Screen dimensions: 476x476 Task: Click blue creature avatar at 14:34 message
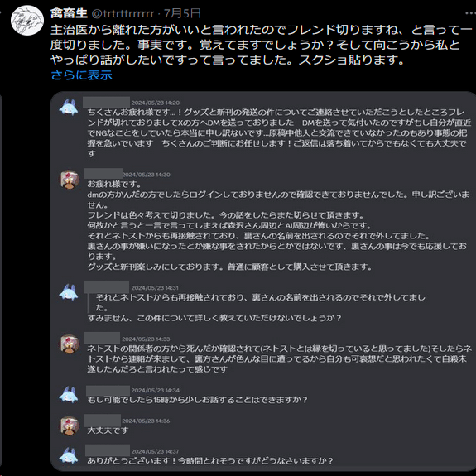coord(69,395)
